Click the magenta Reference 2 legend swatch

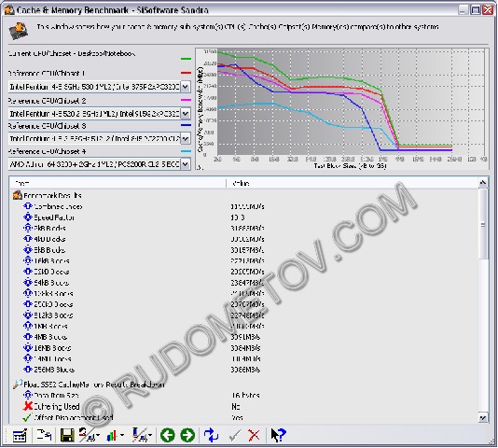[x=186, y=100]
